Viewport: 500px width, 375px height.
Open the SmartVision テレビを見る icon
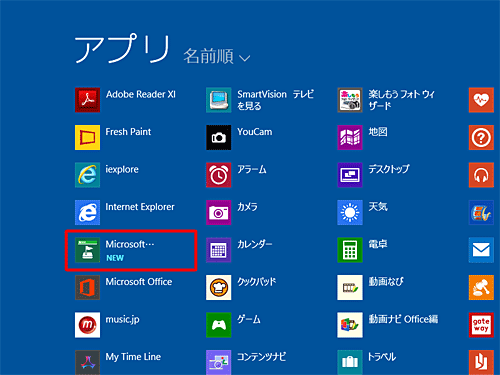coord(219,100)
